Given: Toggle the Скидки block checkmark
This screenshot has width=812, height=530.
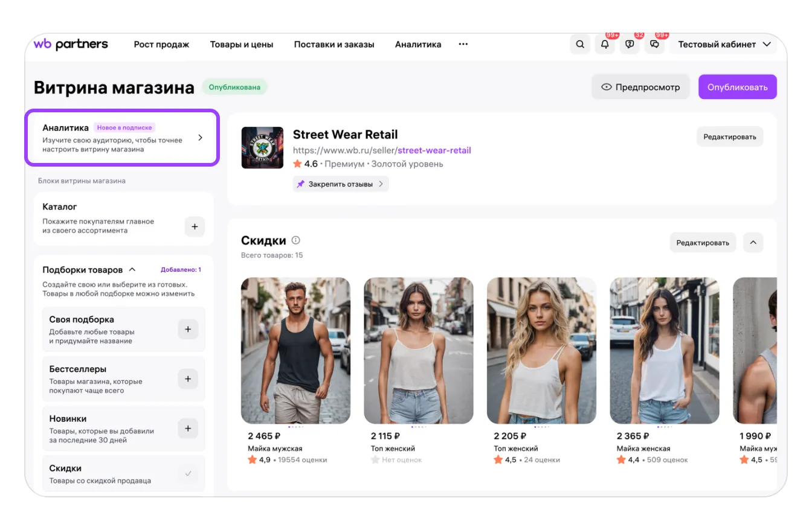Looking at the screenshot, I should pyautogui.click(x=188, y=474).
